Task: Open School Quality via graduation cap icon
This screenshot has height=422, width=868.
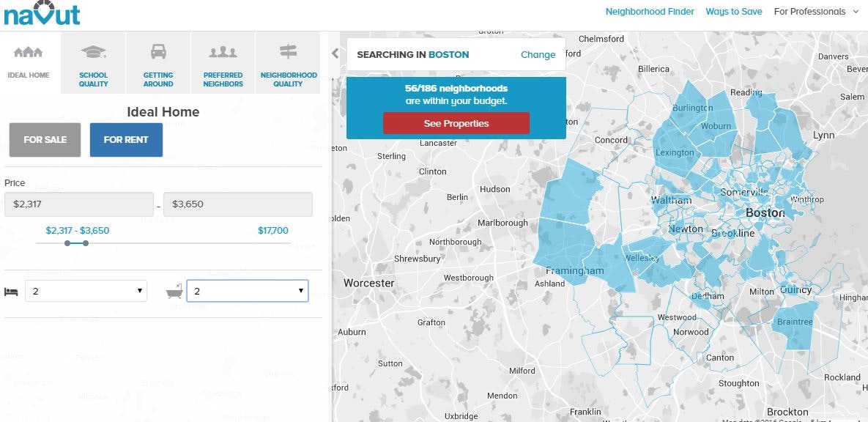Action: click(x=93, y=53)
